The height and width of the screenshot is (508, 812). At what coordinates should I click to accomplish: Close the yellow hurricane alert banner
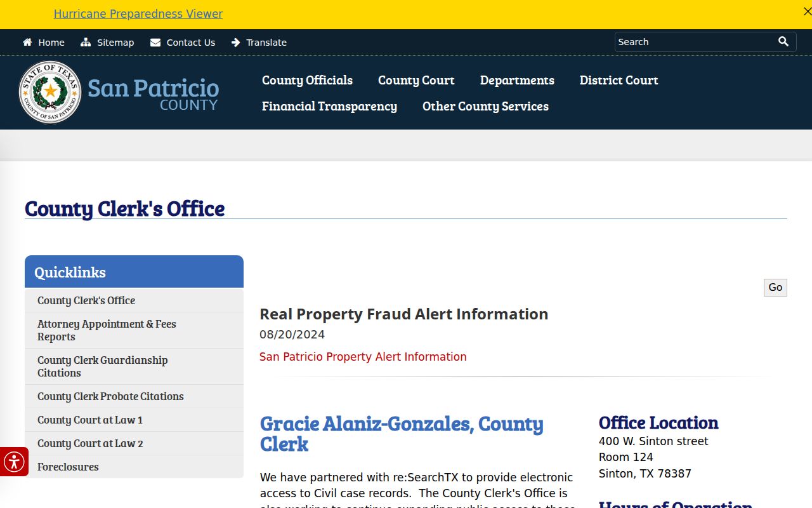pyautogui.click(x=807, y=11)
